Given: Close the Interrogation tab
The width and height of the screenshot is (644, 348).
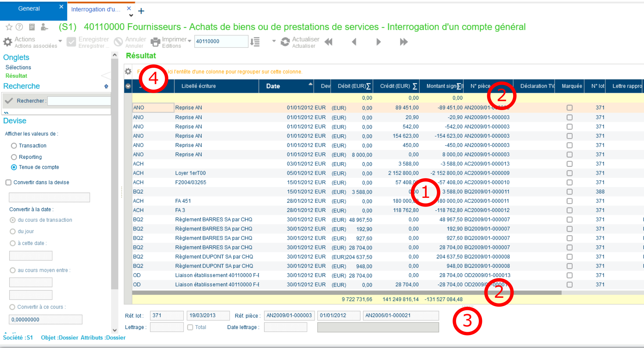Looking at the screenshot, I should 129,8.
